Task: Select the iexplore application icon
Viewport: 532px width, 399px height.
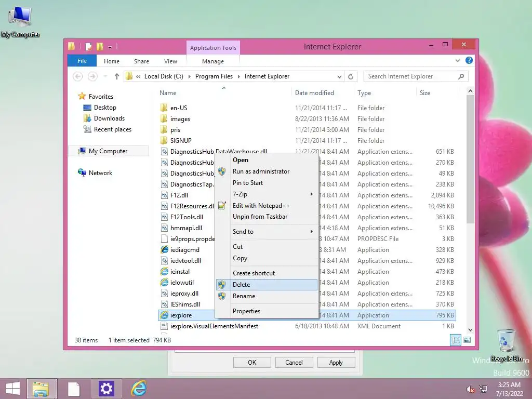Action: (x=164, y=315)
